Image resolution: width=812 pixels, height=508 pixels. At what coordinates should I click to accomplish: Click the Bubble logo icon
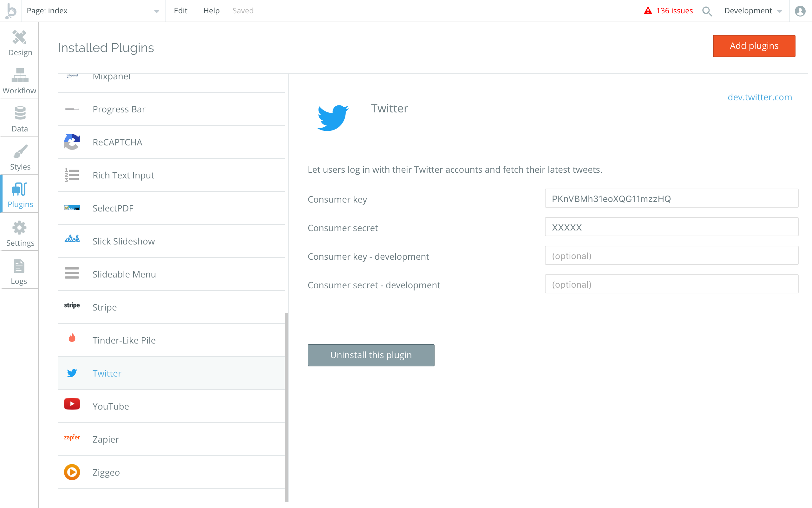pos(11,11)
